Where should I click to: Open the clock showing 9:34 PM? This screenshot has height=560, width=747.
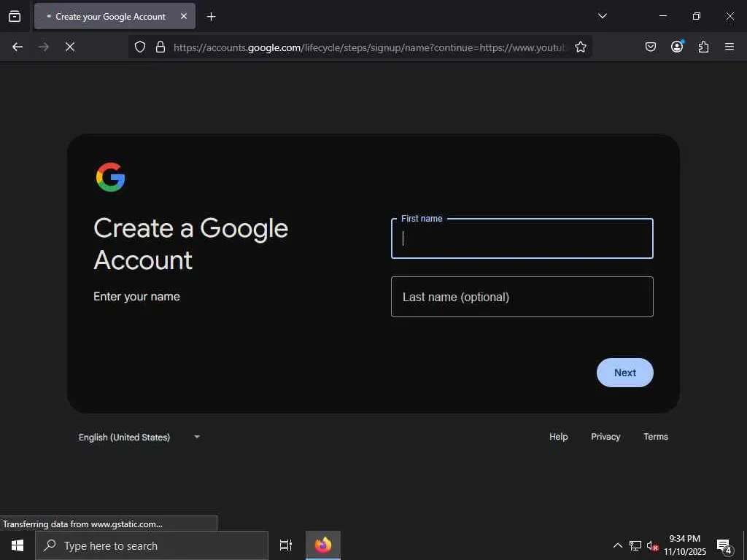685,545
